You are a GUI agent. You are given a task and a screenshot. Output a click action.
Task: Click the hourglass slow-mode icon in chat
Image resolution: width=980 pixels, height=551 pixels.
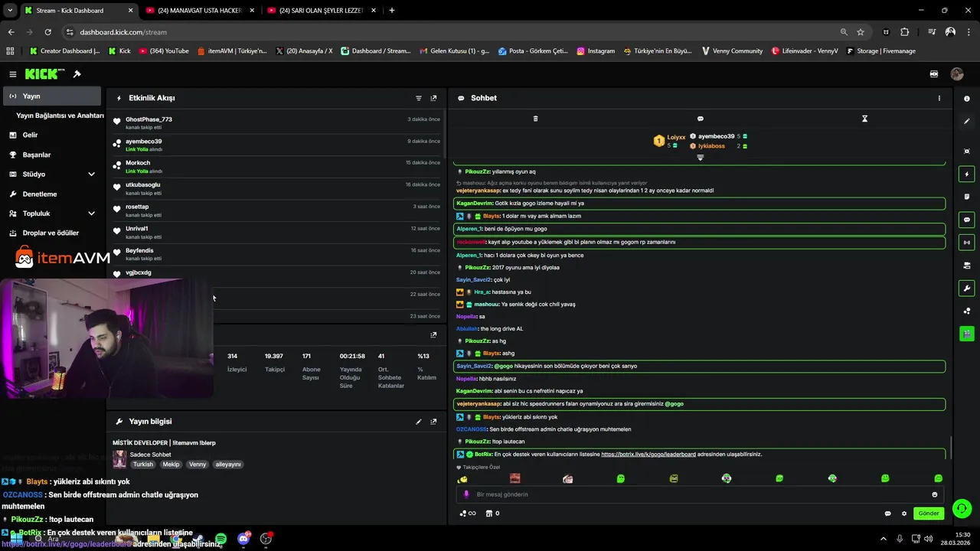coord(864,119)
